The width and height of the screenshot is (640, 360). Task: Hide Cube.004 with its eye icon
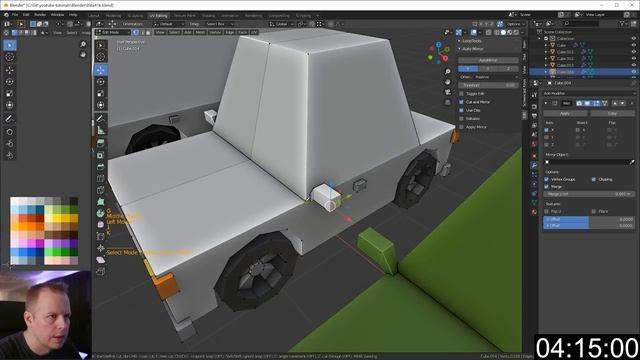[633, 72]
